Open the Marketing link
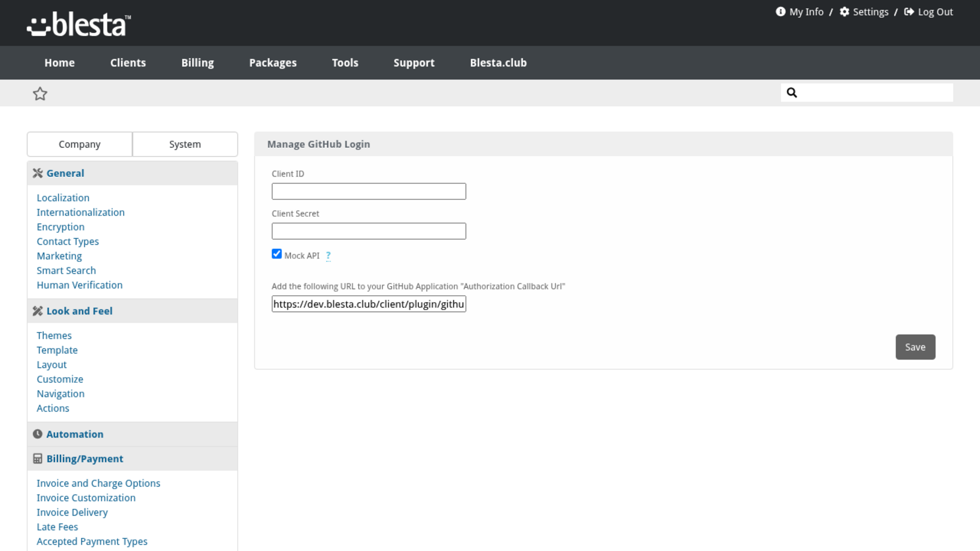980x551 pixels. [59, 256]
